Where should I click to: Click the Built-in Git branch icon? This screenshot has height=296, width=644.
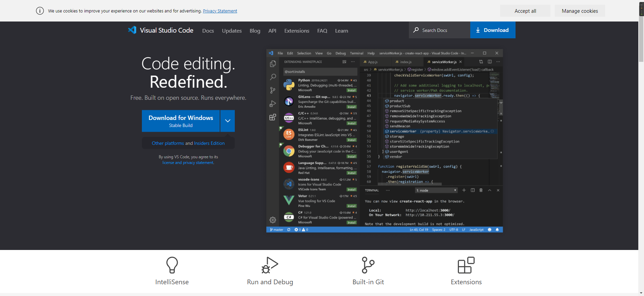pos(368,265)
